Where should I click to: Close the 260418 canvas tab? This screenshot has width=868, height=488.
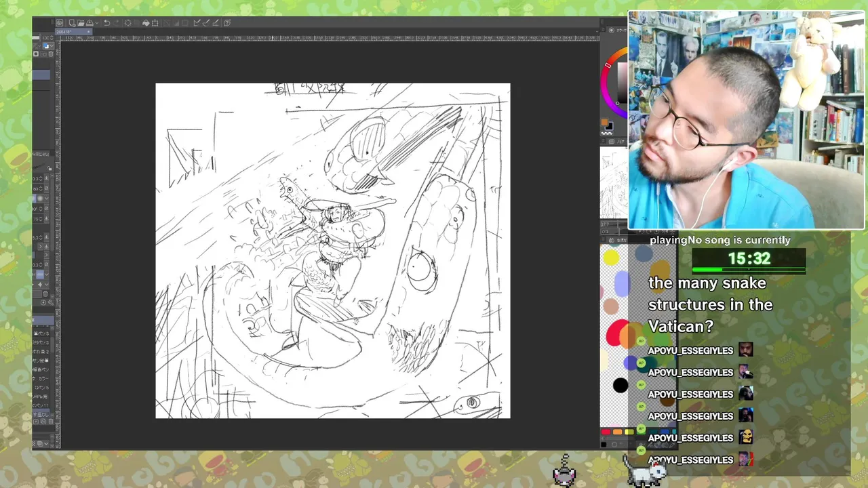[89, 32]
